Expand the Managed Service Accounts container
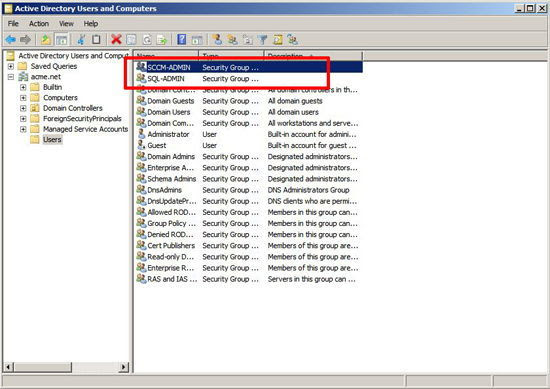 23,129
